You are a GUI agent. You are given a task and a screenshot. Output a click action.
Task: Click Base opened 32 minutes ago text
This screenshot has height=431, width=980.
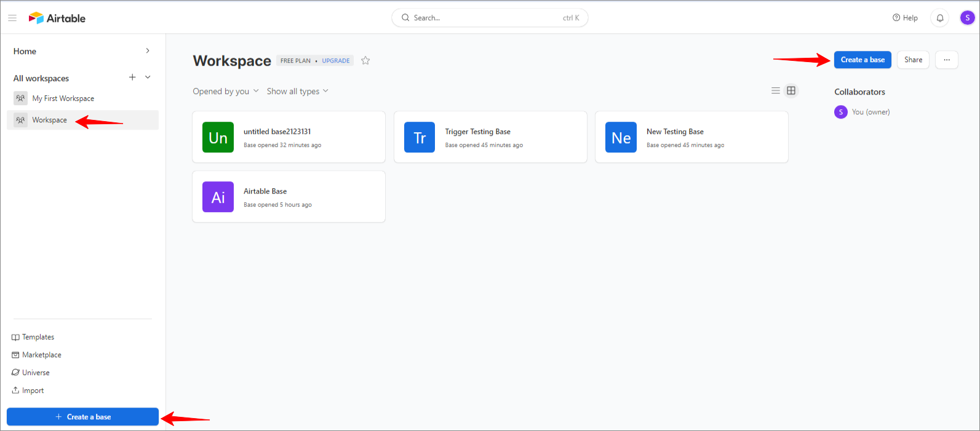coord(282,145)
